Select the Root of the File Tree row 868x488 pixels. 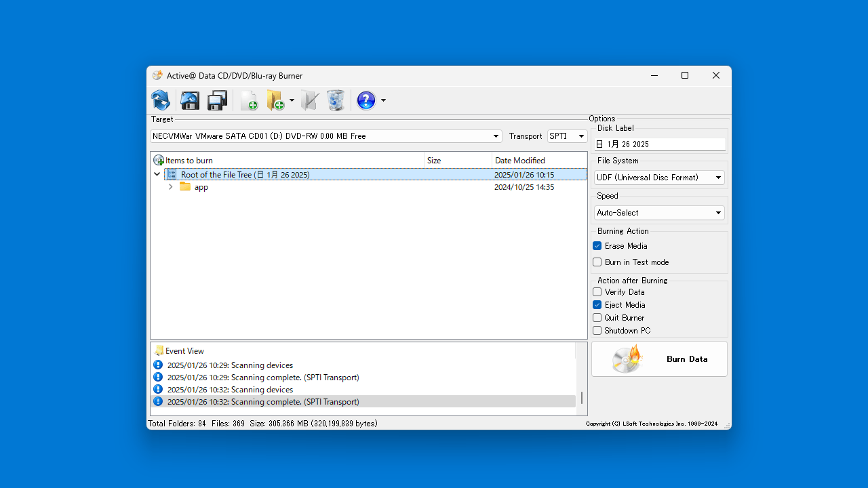click(375, 175)
